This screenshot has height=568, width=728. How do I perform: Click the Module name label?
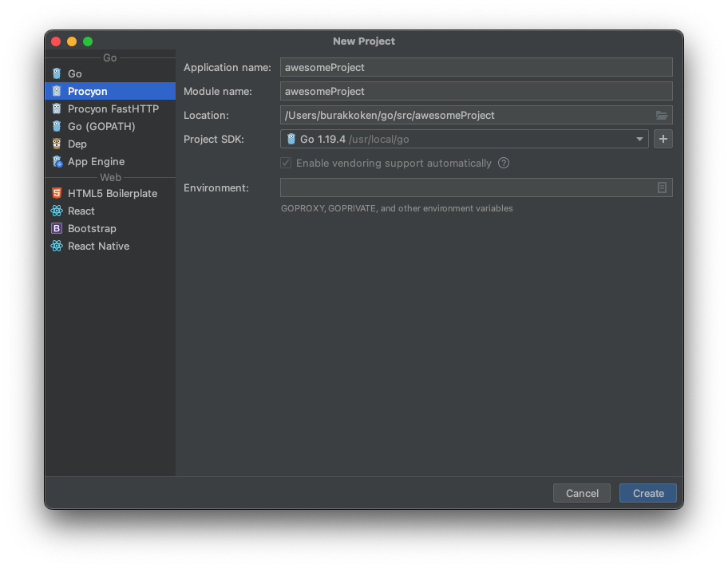(x=218, y=92)
